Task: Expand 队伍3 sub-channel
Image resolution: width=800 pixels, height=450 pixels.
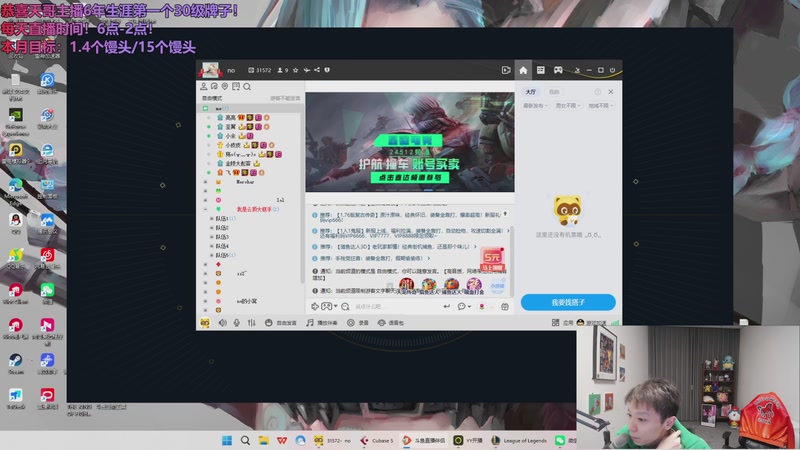Action: click(x=211, y=237)
